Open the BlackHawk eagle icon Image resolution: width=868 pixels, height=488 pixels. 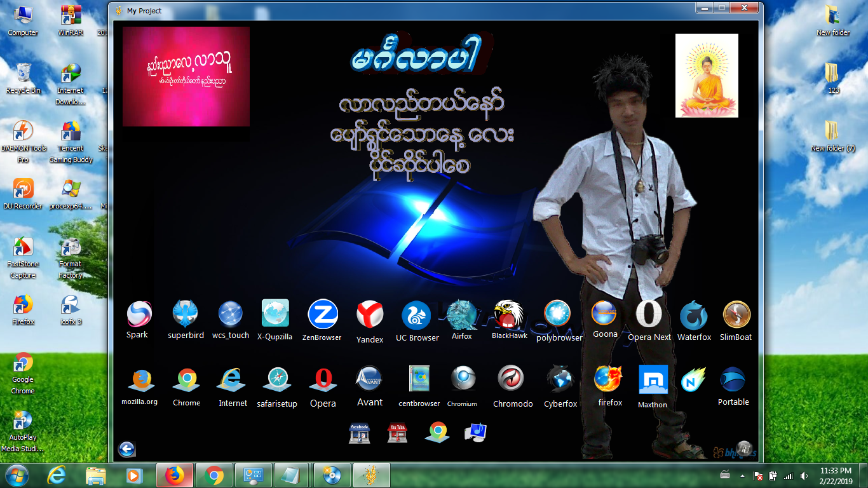click(509, 314)
